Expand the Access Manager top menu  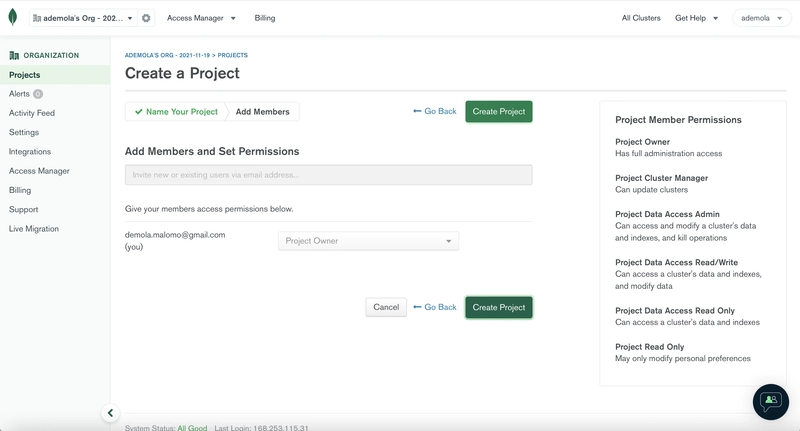[x=201, y=18]
